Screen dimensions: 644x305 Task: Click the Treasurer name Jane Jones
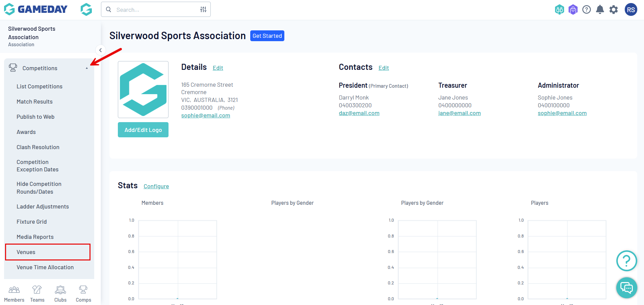coord(453,98)
